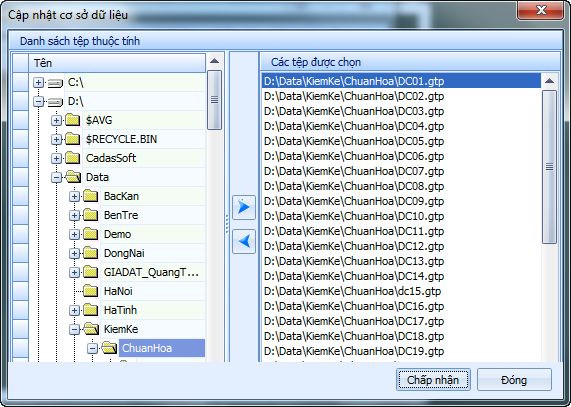Collapse the D:\ drive node
The width and height of the screenshot is (571, 407).
click(x=38, y=102)
